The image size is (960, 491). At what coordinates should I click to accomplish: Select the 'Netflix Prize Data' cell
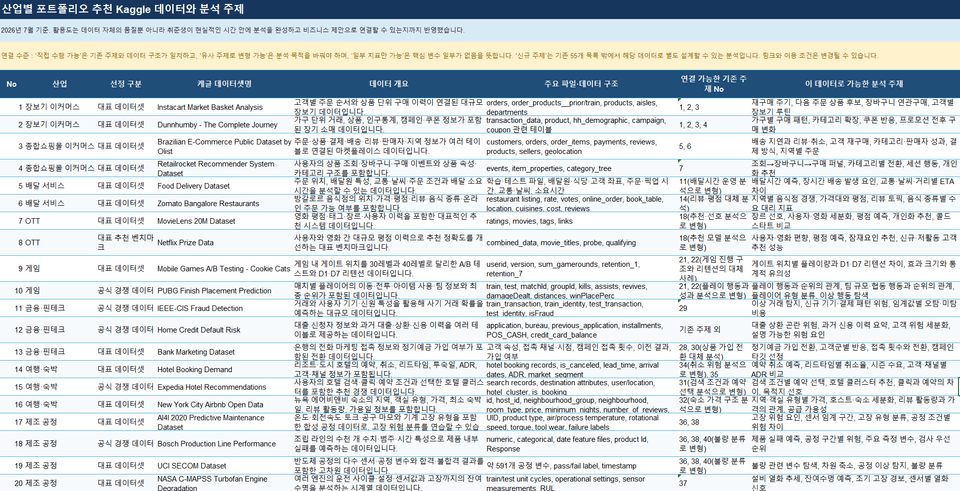(185, 242)
